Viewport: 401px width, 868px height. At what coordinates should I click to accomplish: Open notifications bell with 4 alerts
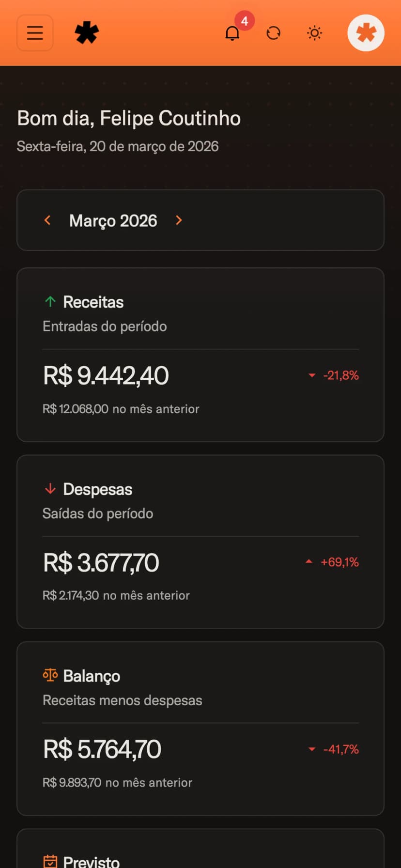coord(232,33)
